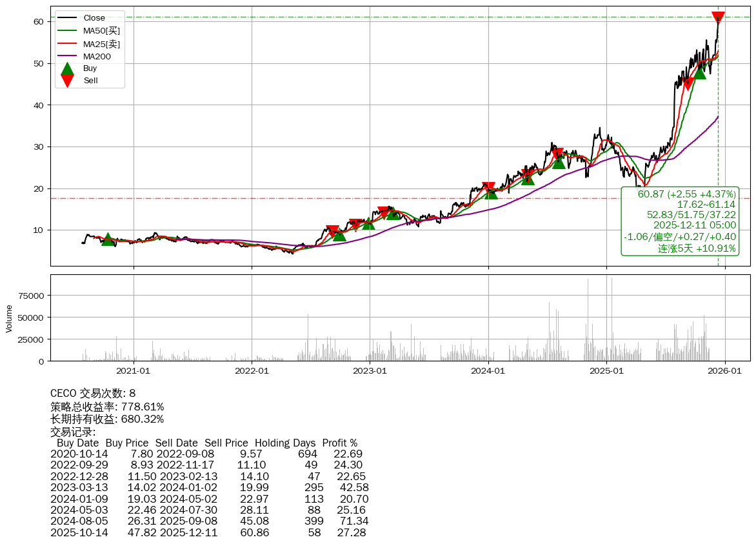Click the purple MA200 line sample in legend

pos(67,57)
